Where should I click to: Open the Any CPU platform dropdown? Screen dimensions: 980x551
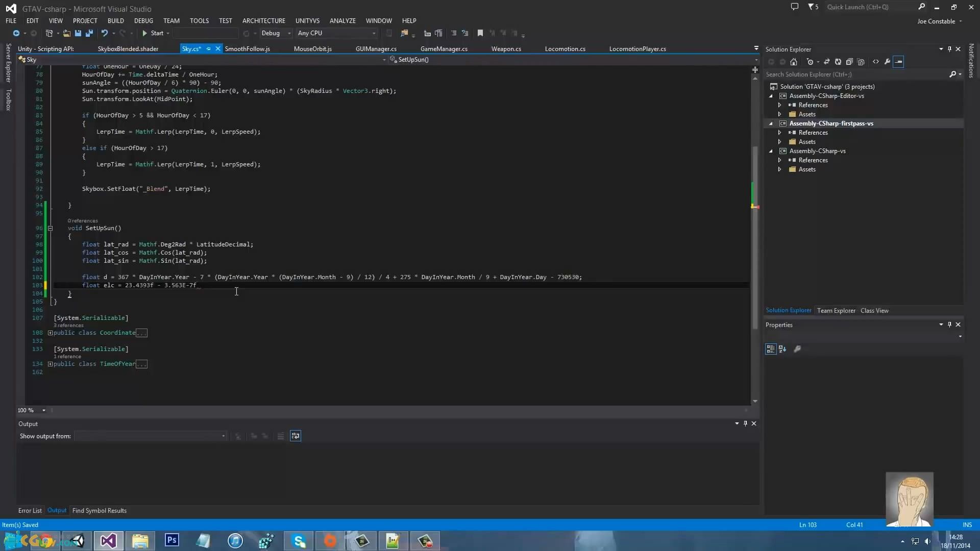337,33
